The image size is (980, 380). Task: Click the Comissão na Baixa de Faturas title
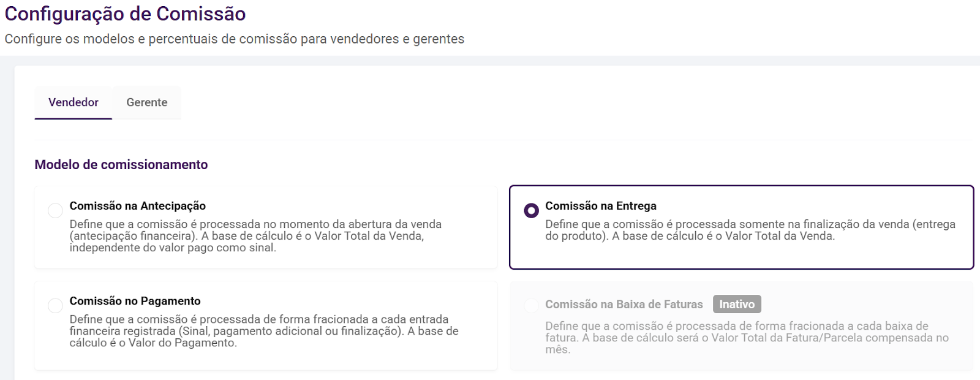(x=624, y=305)
